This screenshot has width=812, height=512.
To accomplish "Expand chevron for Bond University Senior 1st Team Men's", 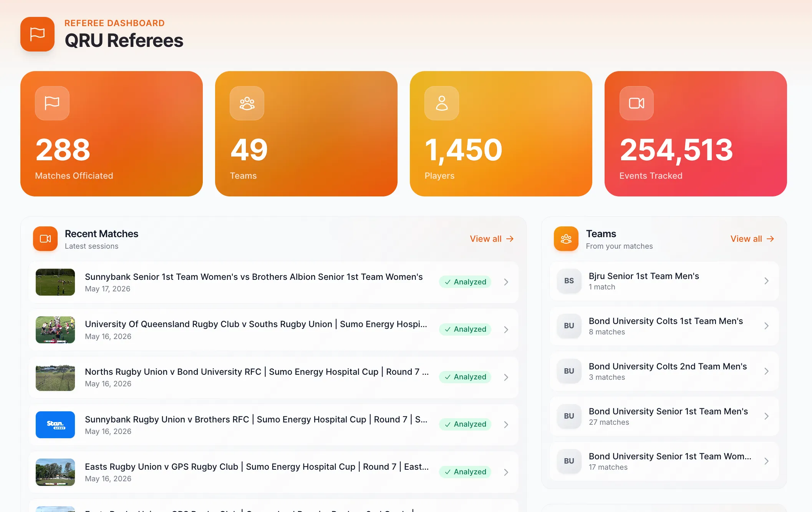I will 766,416.
